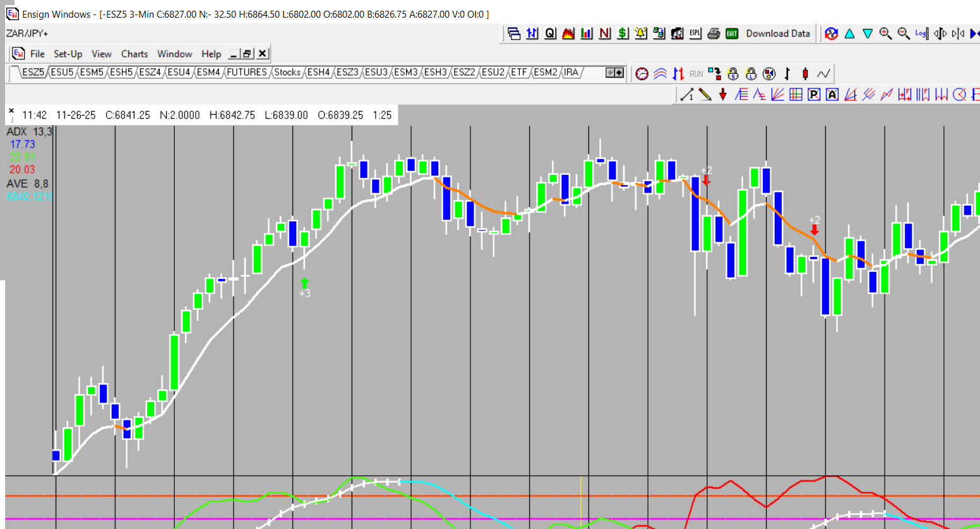
Task: Click the green EXIT icon
Action: [x=732, y=33]
